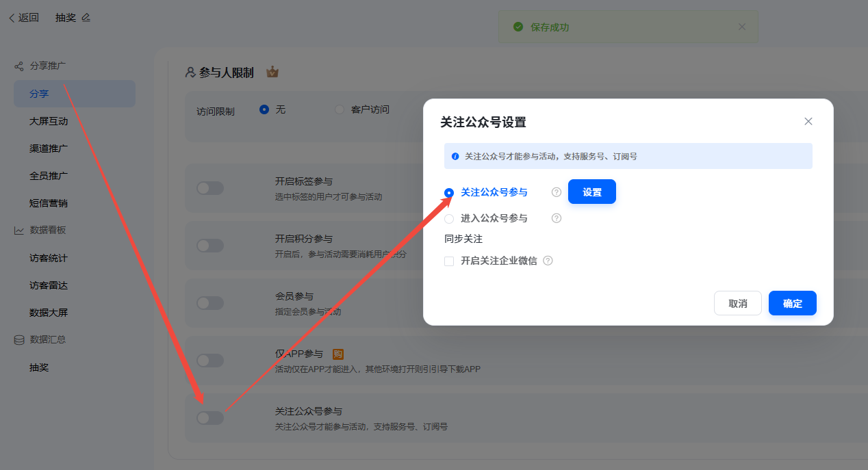Toggle the 关注公众号参与 switch in the list
Screen dimensions: 868x470
point(210,418)
